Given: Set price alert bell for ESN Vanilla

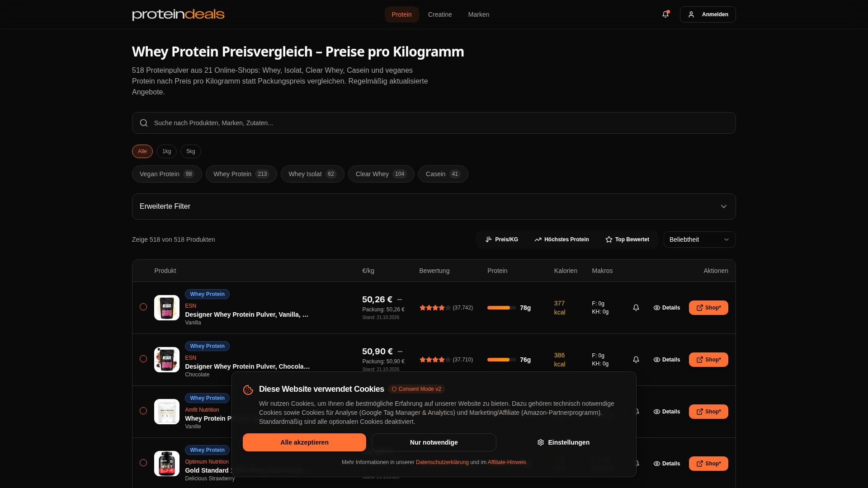Looking at the screenshot, I should 636,308.
